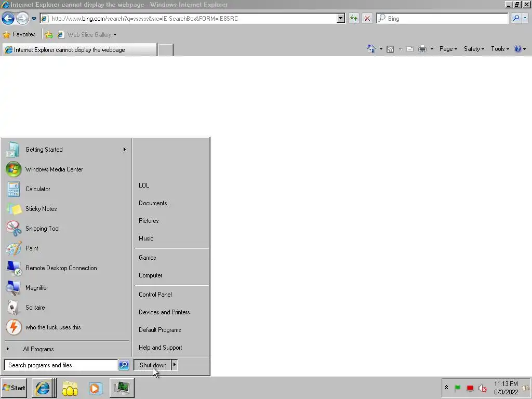Open Pictures from Start menu
The width and height of the screenshot is (532, 399).
171,220
